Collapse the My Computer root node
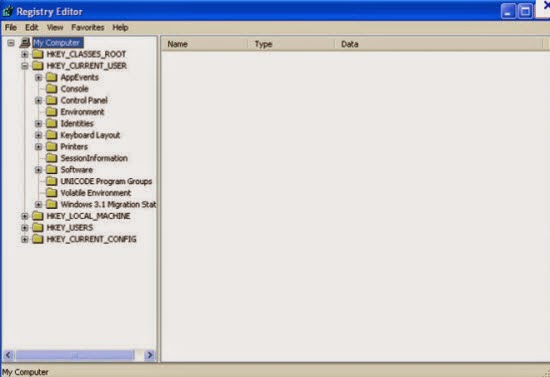Viewport: 550px width, 377px height. pos(11,43)
